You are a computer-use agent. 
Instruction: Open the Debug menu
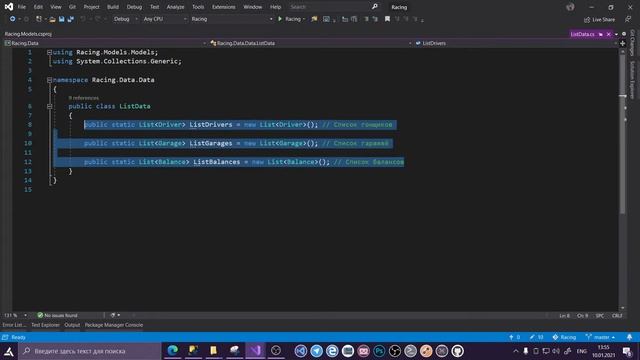(x=134, y=7)
